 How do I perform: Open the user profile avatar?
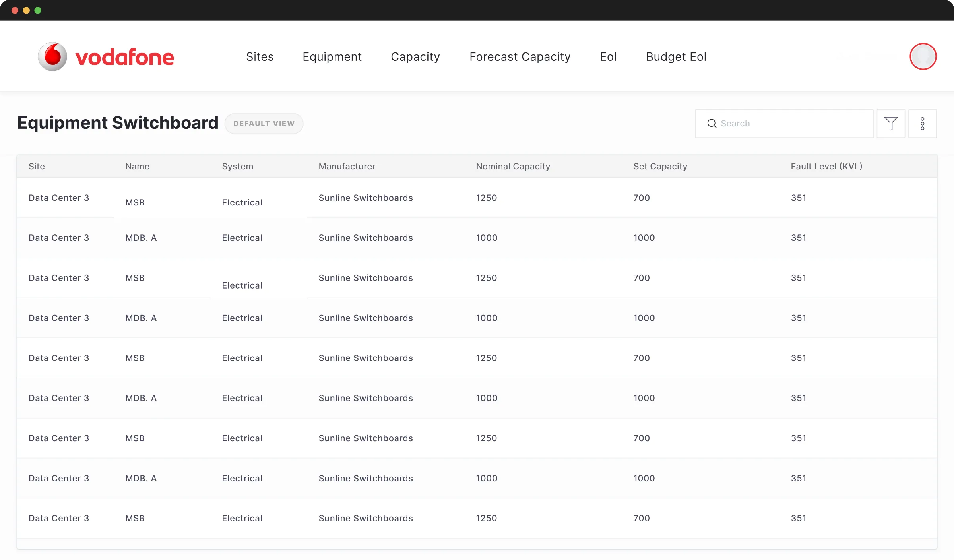pos(923,56)
